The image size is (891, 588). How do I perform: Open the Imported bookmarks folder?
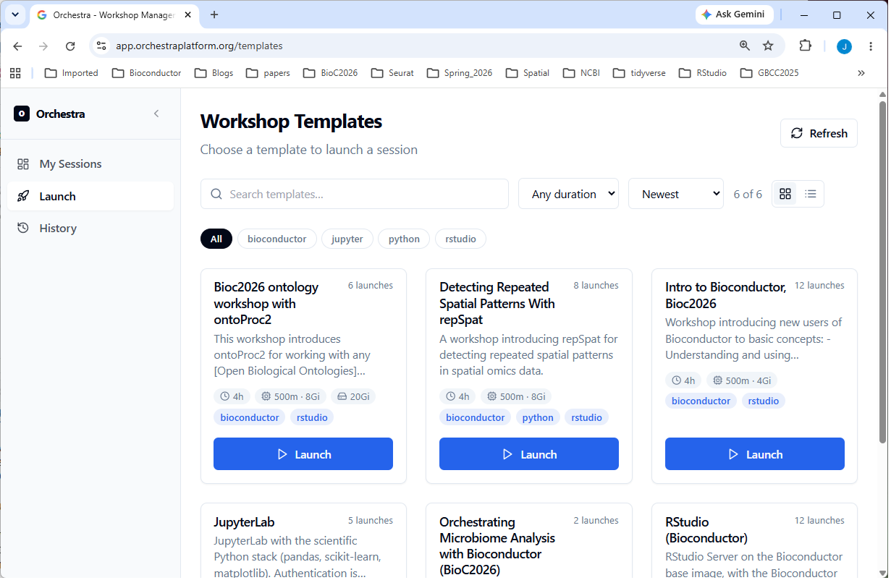72,73
